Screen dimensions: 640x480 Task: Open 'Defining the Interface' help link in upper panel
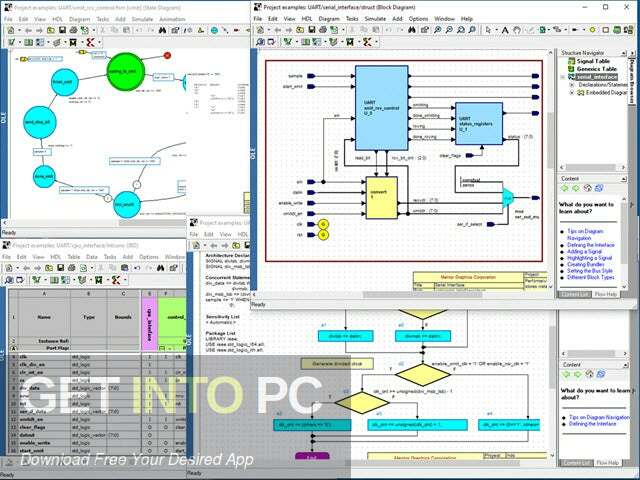[x=591, y=245]
